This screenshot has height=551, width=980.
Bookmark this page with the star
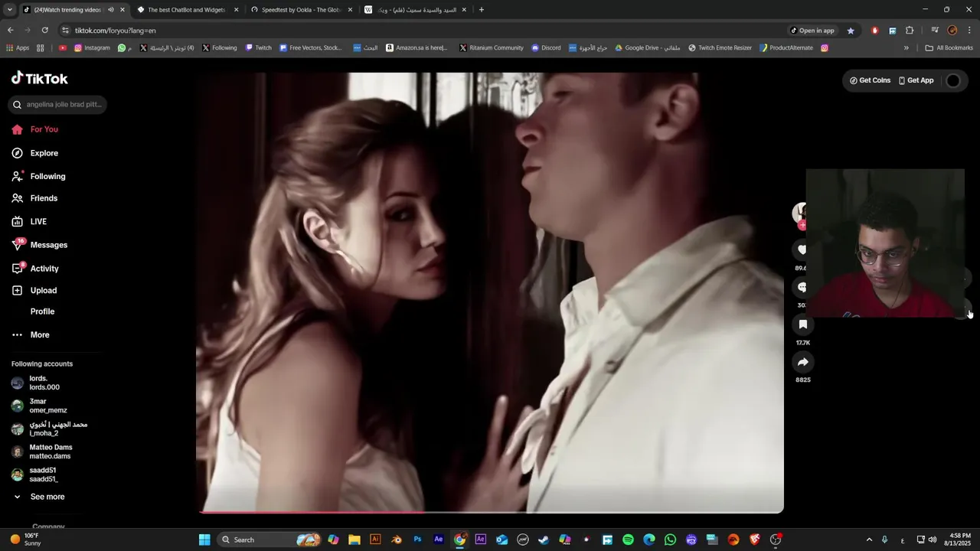click(x=851, y=31)
